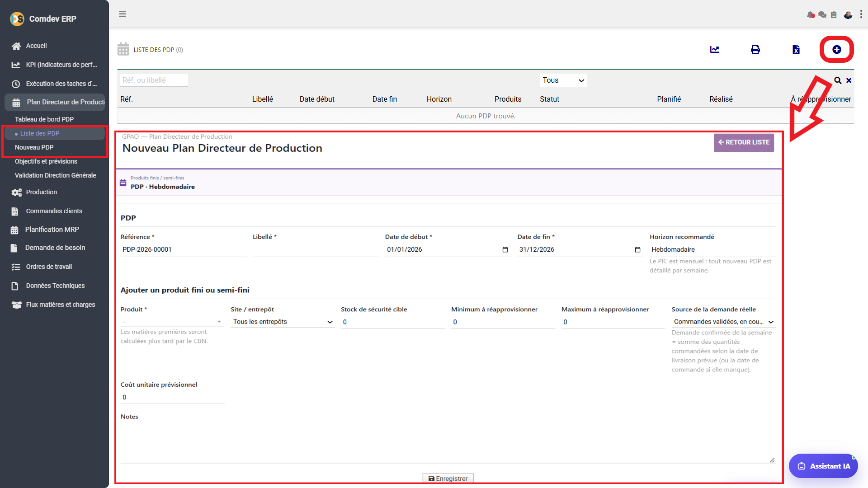Open Nouveau PDP submenu
868x488 pixels.
(34, 147)
